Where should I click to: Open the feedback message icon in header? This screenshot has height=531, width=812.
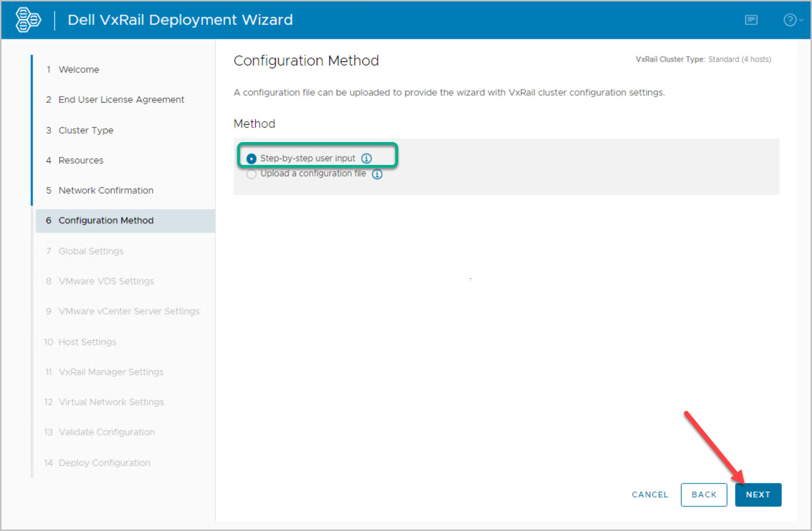tap(751, 20)
